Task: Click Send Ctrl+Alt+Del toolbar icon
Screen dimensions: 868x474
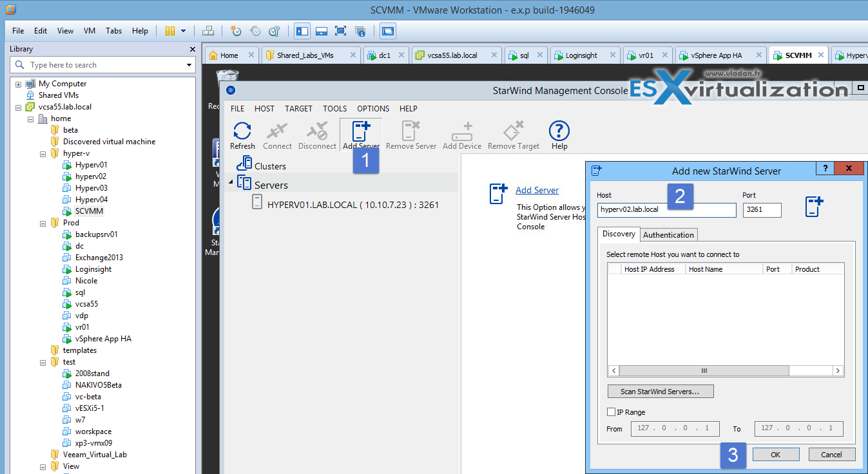Action: point(208,30)
